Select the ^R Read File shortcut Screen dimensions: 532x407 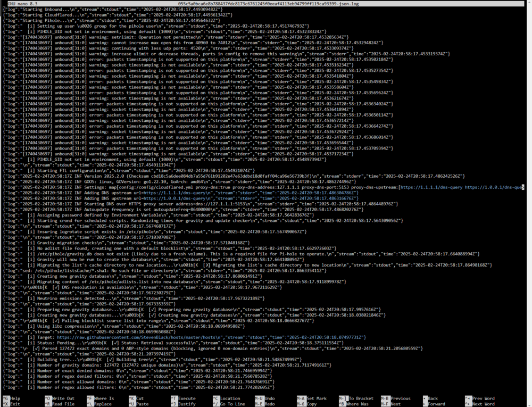[x=60, y=404]
